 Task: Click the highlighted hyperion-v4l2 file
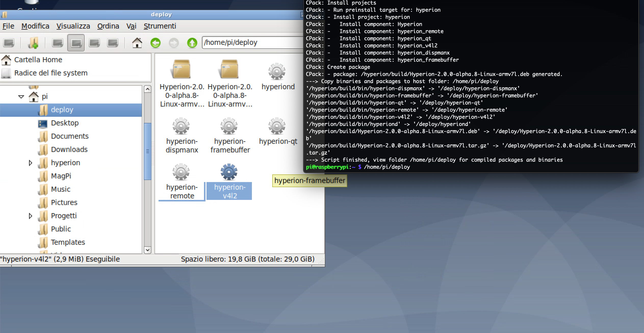coord(229,182)
